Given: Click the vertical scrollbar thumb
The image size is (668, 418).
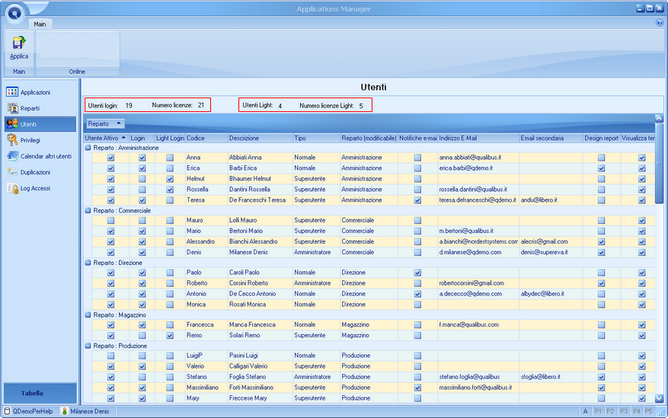Looking at the screenshot, I should 659,164.
